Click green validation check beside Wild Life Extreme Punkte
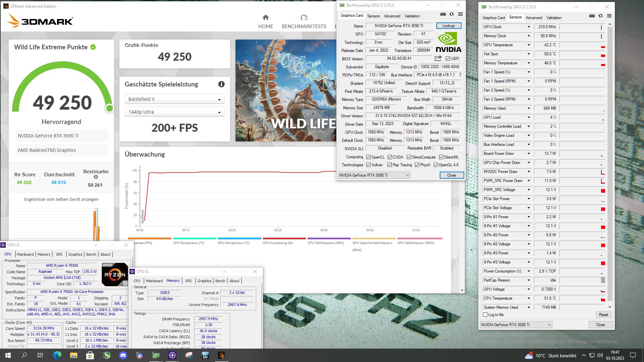644x362 pixels. 93,47
